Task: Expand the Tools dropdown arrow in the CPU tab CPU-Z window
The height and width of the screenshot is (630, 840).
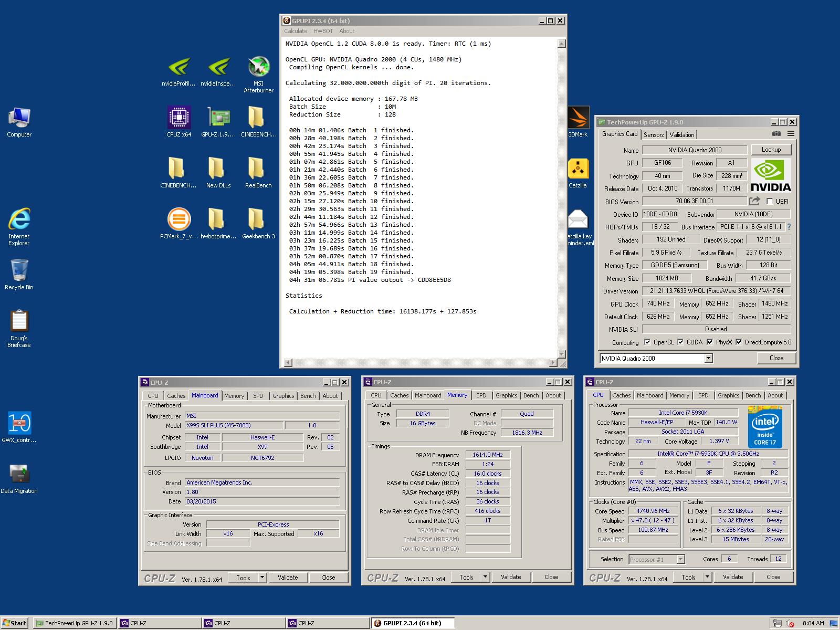Action: (x=708, y=577)
